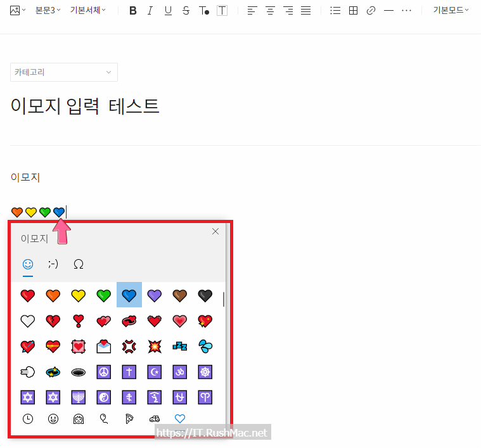The width and height of the screenshot is (481, 448).
Task: Align text left
Action: pyautogui.click(x=252, y=11)
